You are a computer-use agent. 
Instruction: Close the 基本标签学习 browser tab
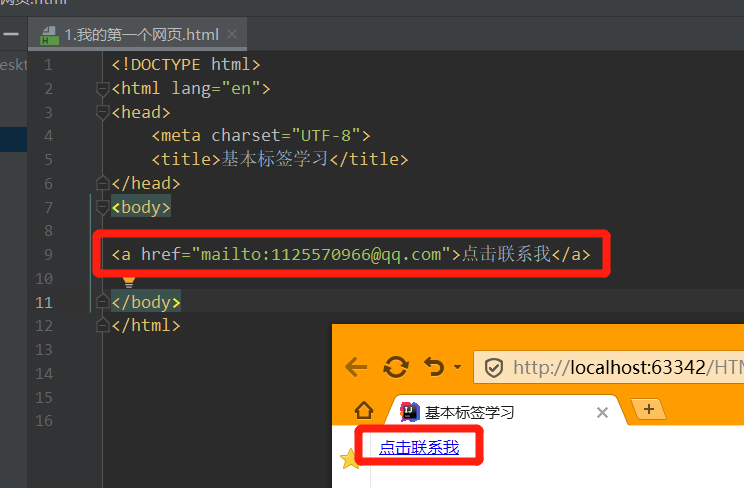point(602,412)
